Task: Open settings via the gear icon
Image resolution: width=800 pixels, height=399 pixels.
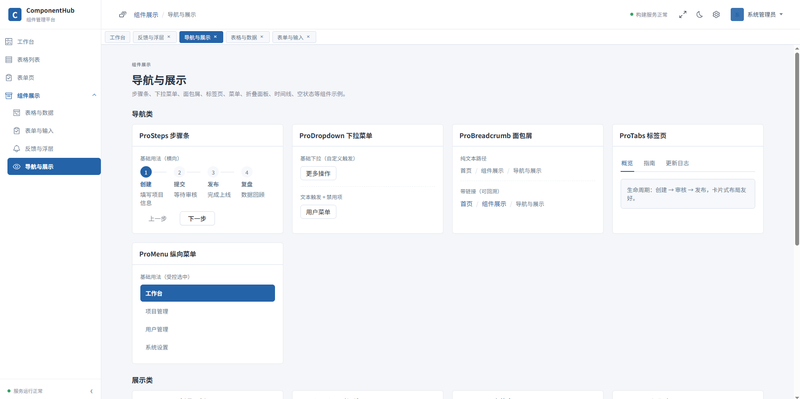Action: [x=716, y=15]
